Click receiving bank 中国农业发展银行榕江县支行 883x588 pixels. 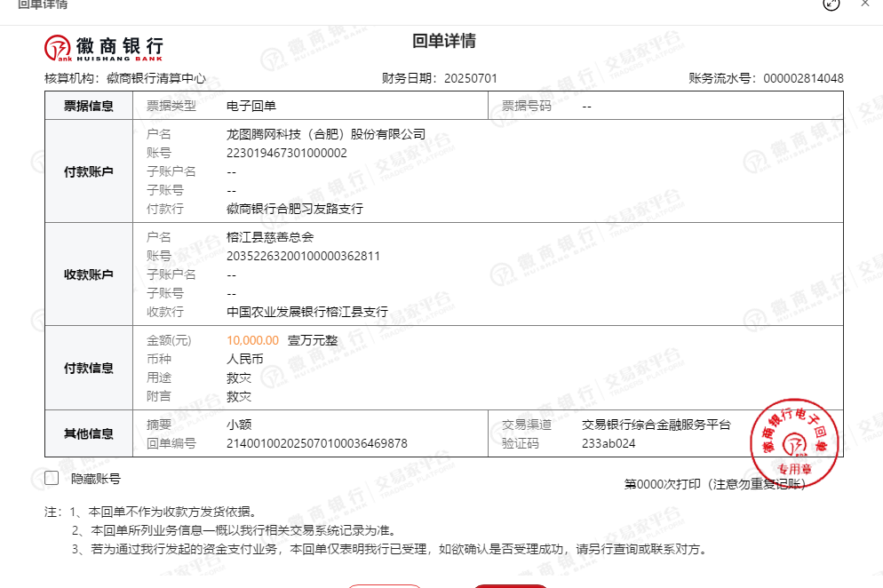tap(307, 312)
